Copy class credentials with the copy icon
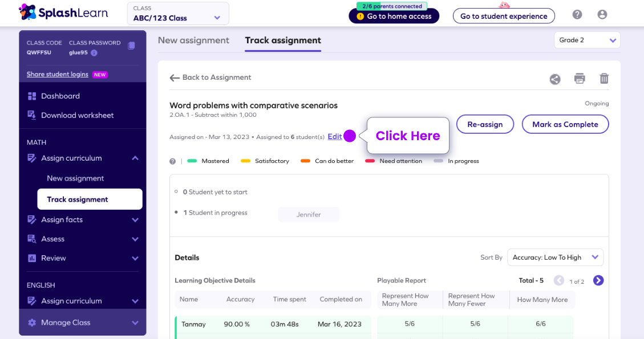The height and width of the screenshot is (339, 644). pos(132,46)
